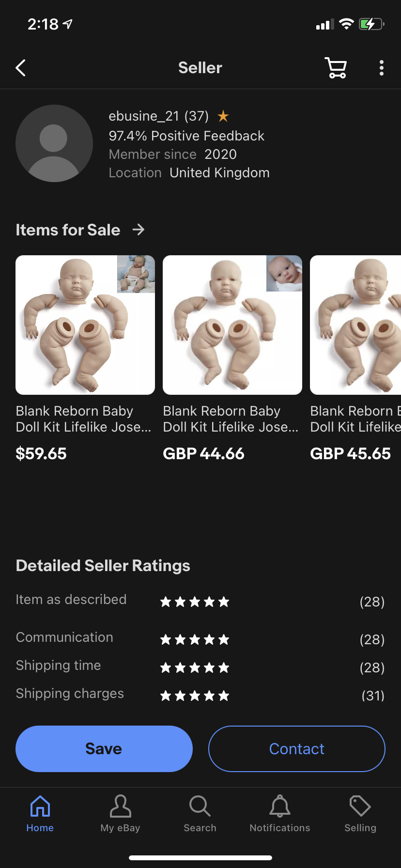Tap the ebusine_21 seller username
Image resolution: width=401 pixels, height=868 pixels.
pyautogui.click(x=144, y=116)
